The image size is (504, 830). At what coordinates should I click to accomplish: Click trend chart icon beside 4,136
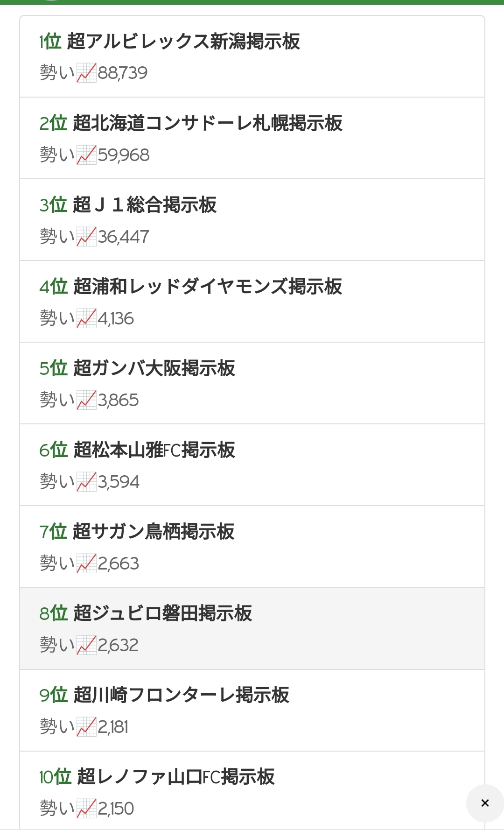click(x=86, y=318)
